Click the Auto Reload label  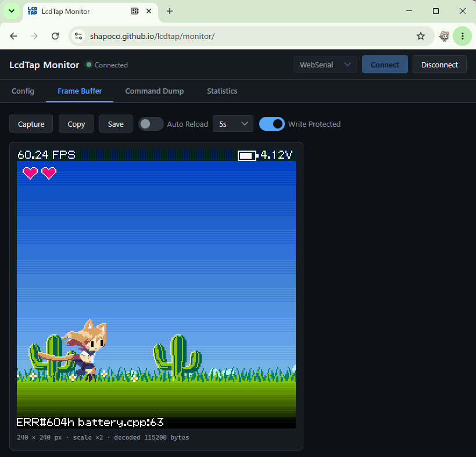coord(187,124)
